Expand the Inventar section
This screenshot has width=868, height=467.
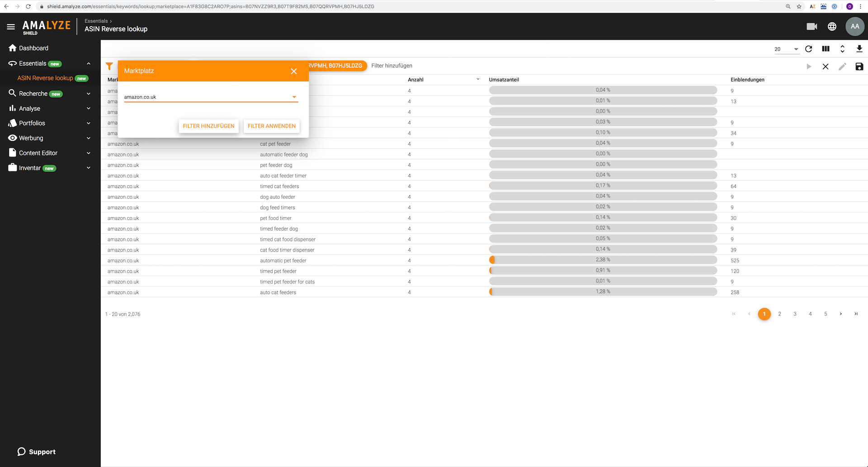(x=89, y=168)
